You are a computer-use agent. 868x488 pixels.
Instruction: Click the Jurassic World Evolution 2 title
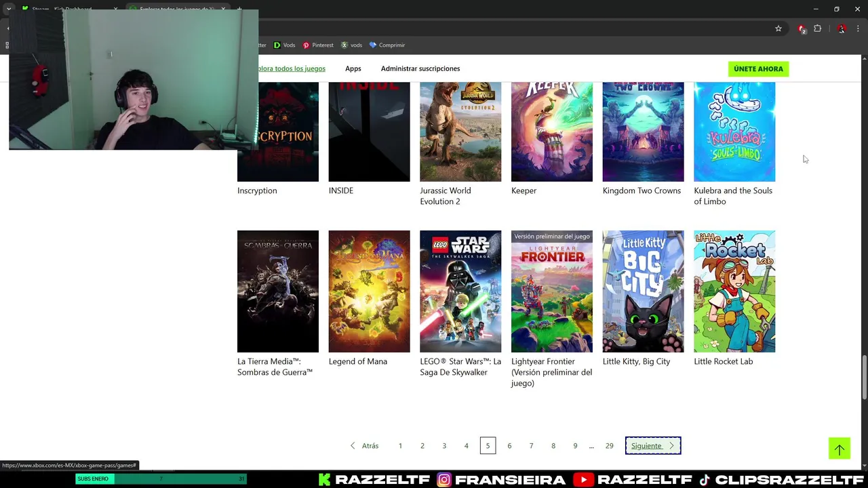[x=446, y=196]
